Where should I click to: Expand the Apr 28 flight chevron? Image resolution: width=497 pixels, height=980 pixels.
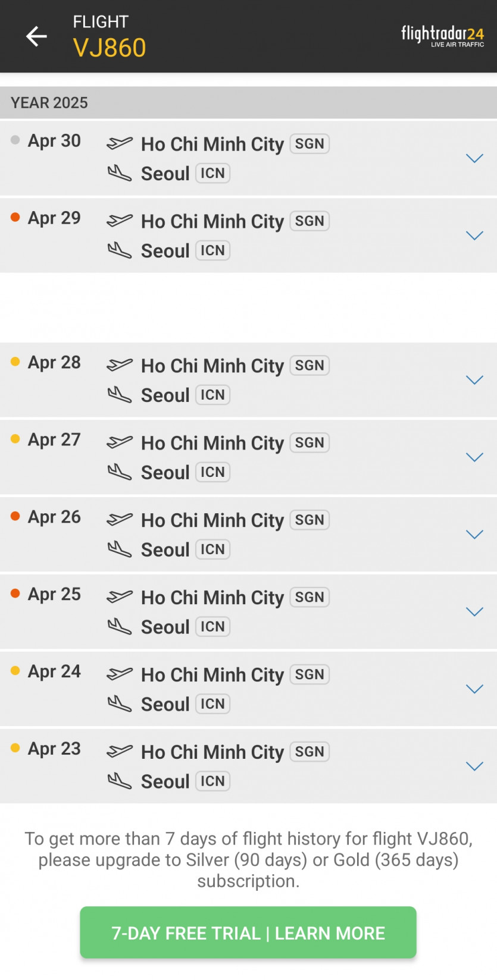coord(474,380)
